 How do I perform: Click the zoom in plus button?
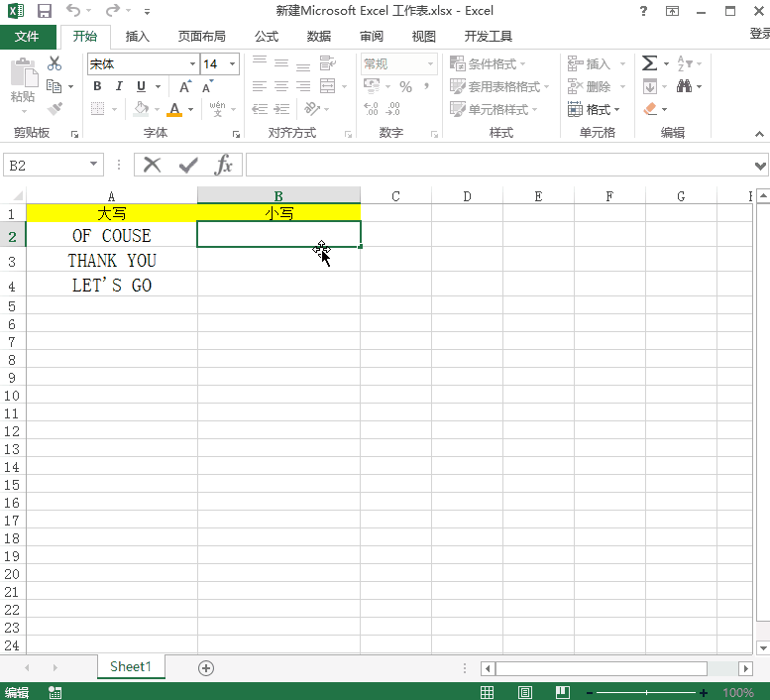(704, 693)
